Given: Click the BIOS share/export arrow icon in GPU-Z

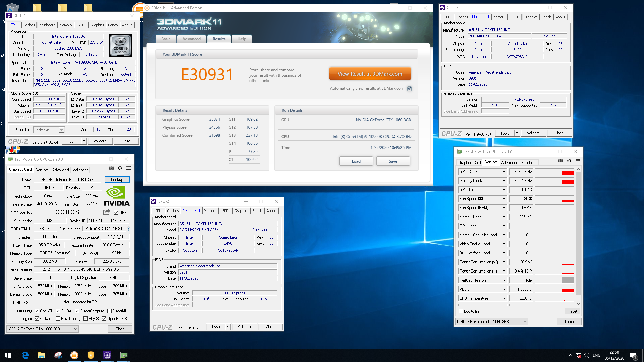Looking at the screenshot, I should [106, 212].
